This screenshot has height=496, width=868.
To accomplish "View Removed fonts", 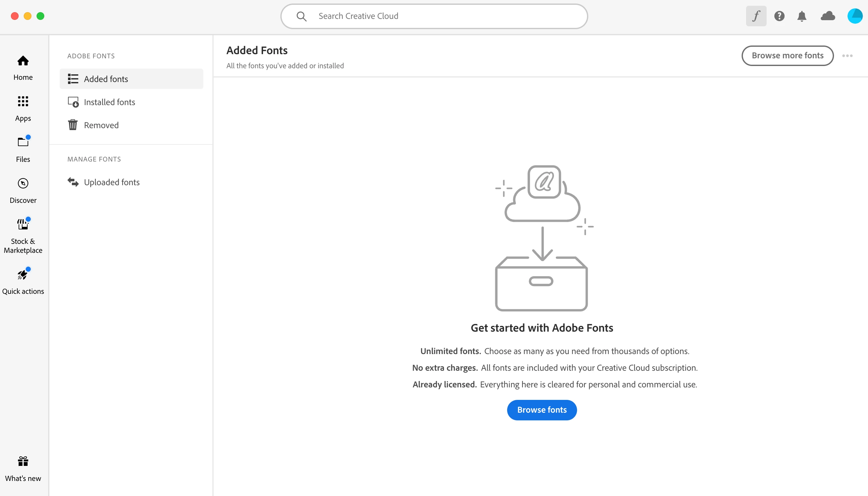I will (x=101, y=125).
